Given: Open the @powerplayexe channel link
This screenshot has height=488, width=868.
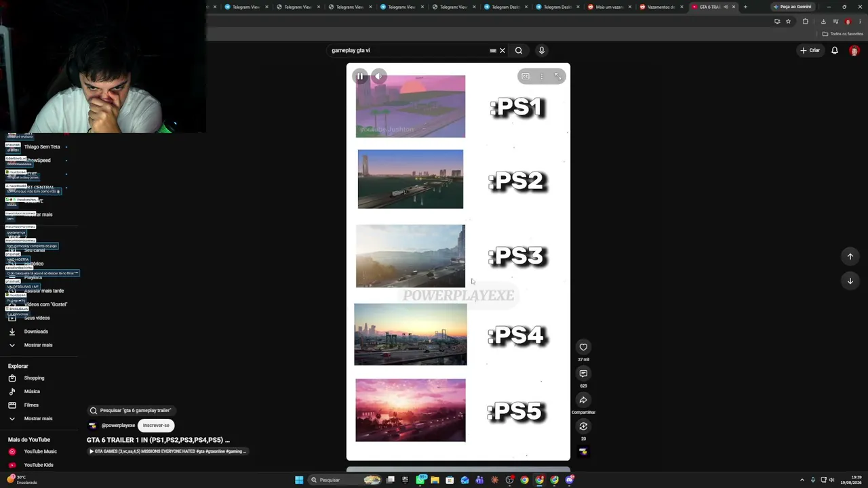Looking at the screenshot, I should tap(118, 426).
